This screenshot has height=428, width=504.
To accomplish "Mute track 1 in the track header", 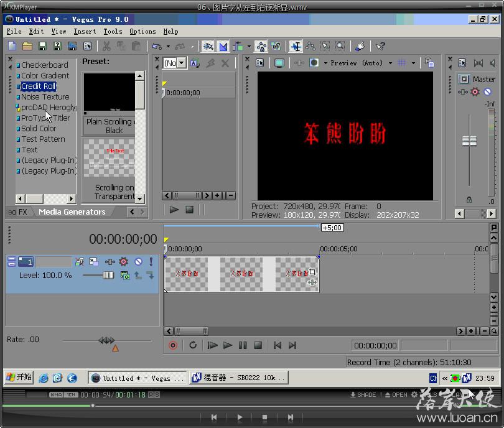I will point(138,261).
